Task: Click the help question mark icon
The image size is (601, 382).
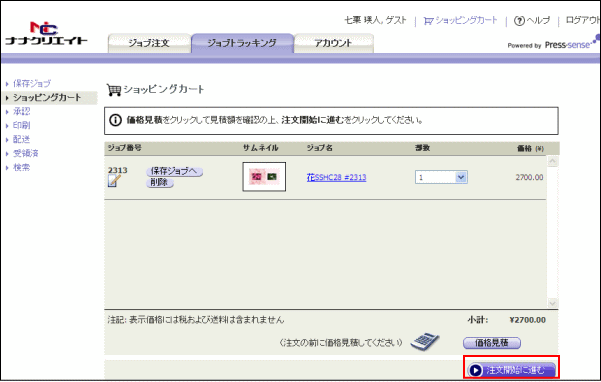Action: [519, 21]
